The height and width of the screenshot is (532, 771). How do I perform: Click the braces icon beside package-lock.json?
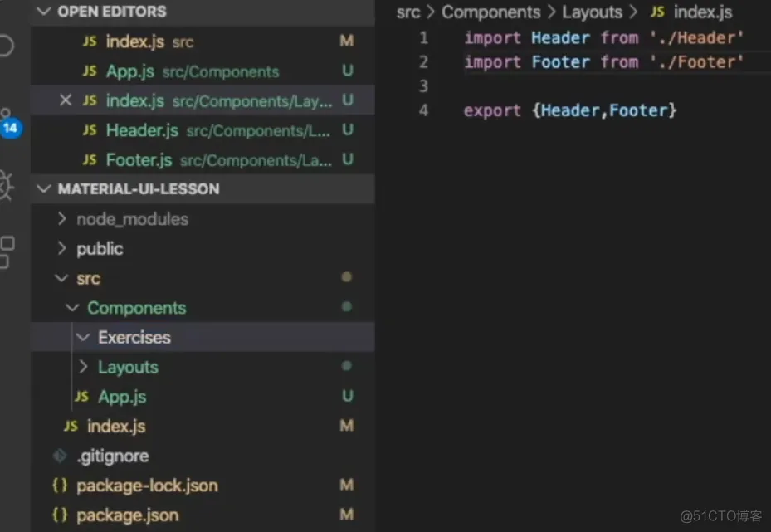click(59, 486)
